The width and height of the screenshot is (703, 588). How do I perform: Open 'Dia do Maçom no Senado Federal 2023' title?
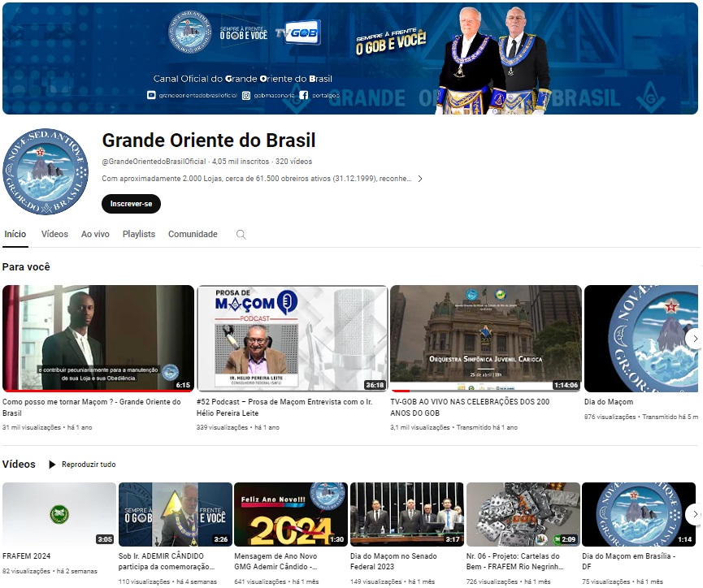tap(393, 561)
